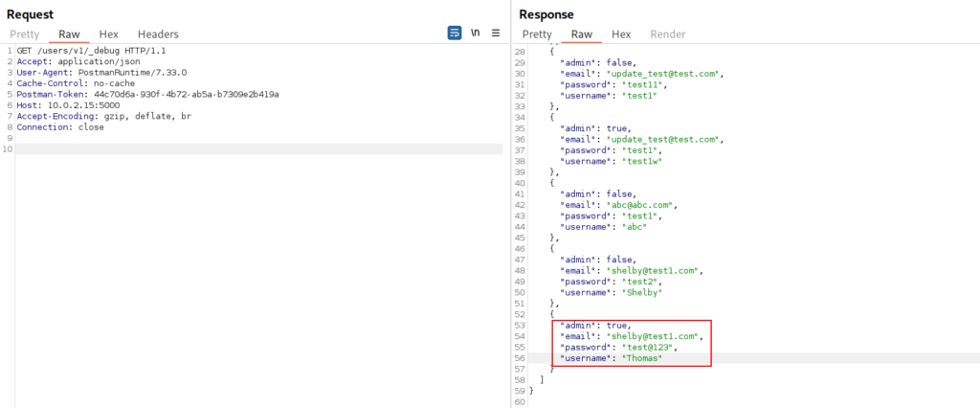Click the Accept-Encoding header line
This screenshot has width=980, height=408.
coord(104,117)
